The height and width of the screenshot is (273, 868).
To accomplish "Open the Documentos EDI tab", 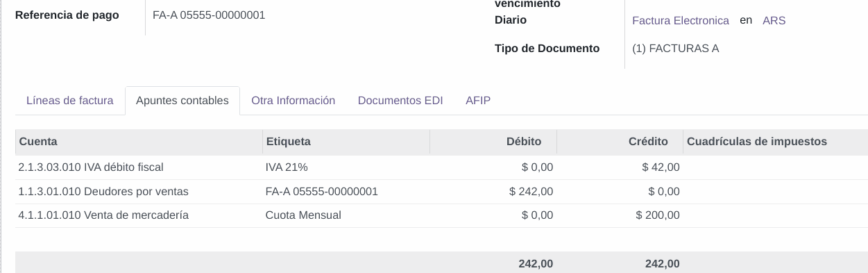I will 400,101.
